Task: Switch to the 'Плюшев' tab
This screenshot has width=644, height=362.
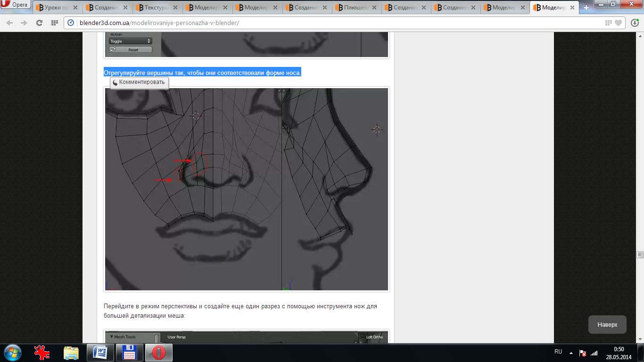Action: point(356,8)
